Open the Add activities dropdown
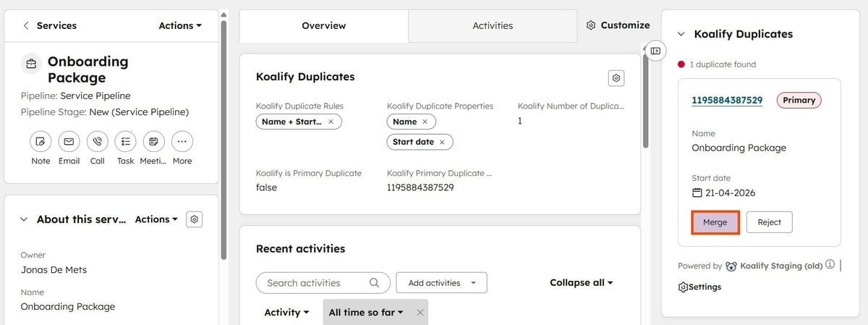This screenshot has width=868, height=325. click(441, 282)
